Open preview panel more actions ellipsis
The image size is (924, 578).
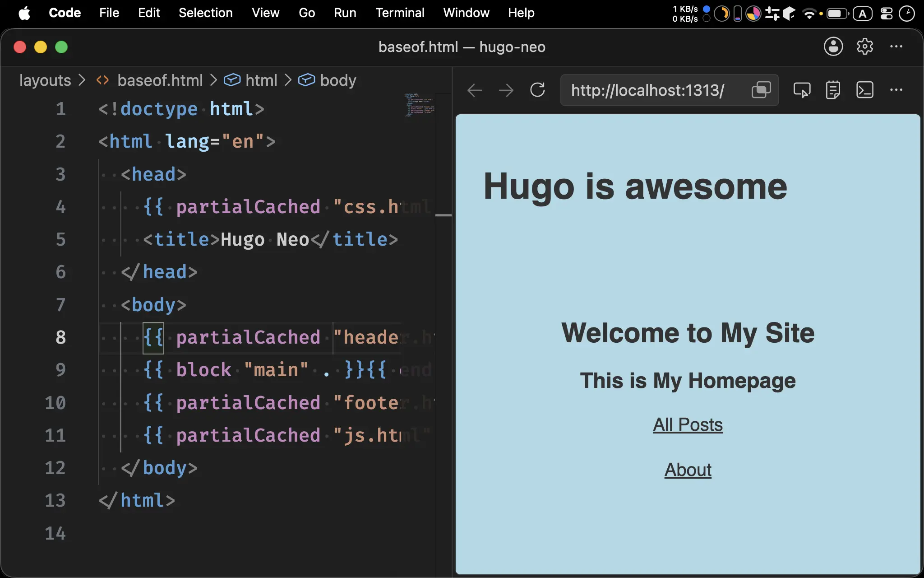pos(896,90)
